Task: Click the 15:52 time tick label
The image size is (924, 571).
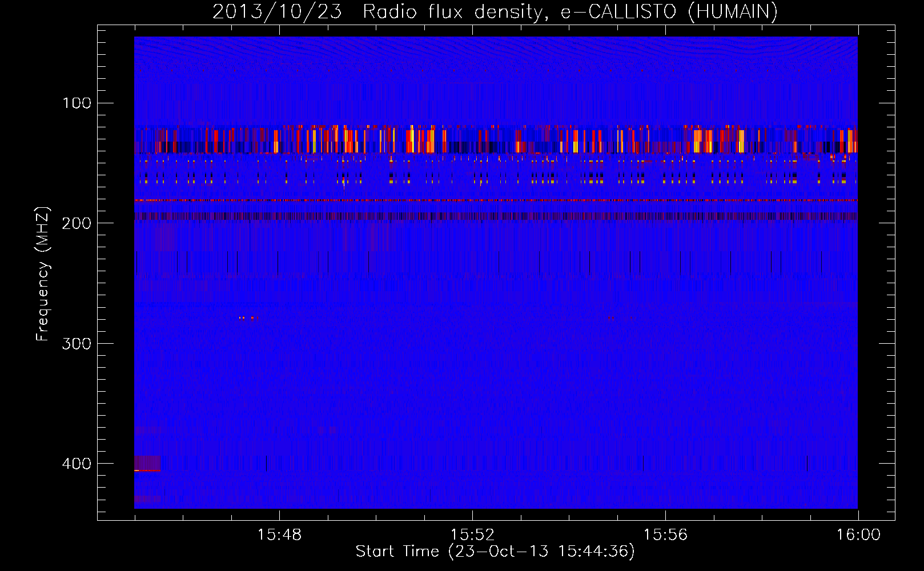Action: (472, 534)
